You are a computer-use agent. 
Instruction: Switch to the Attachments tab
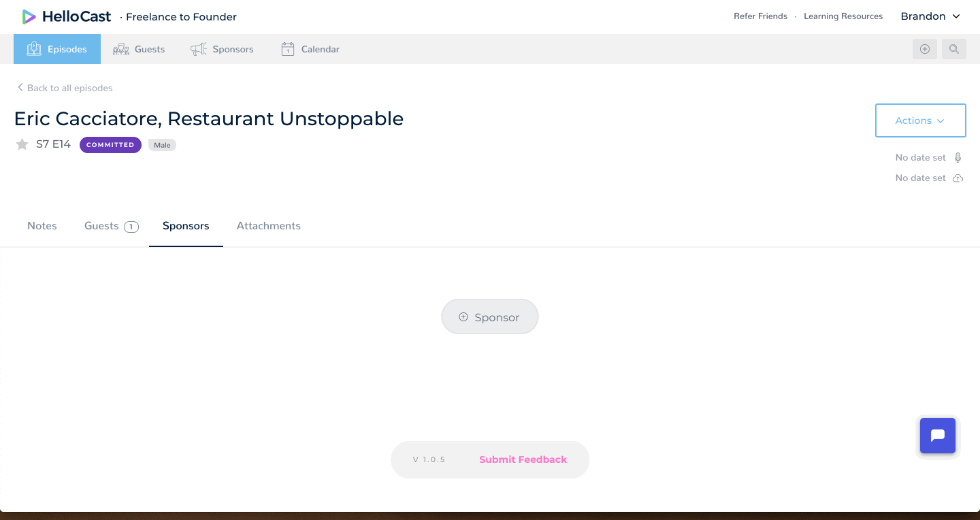click(269, 226)
